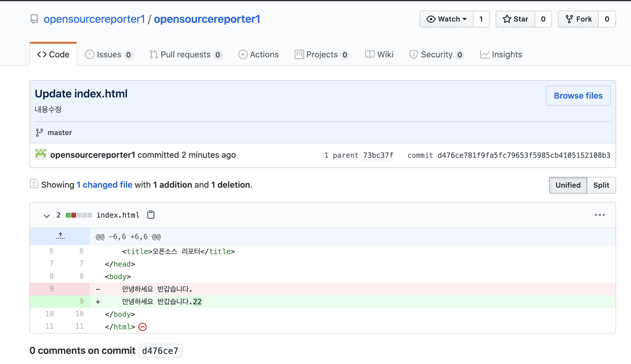Switch to the Actions tab
631x364 pixels.
tap(258, 55)
